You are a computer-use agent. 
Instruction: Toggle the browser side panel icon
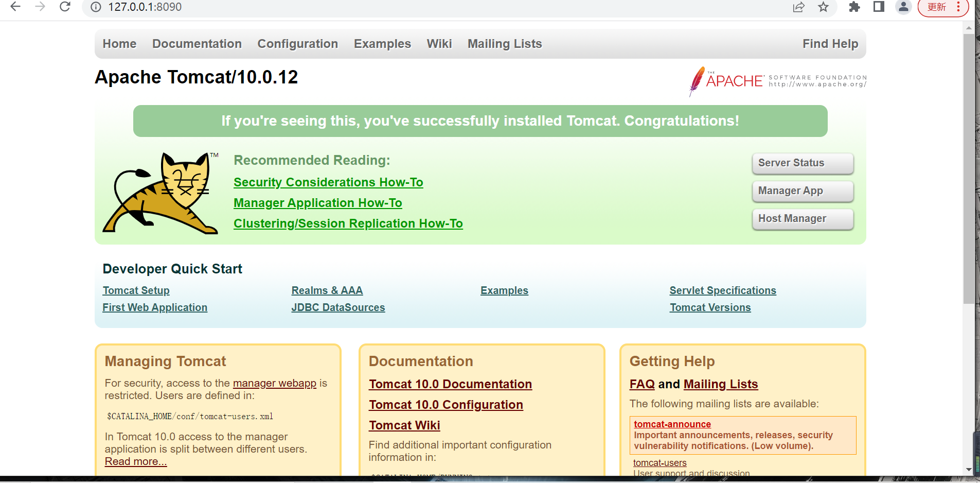[x=879, y=7]
